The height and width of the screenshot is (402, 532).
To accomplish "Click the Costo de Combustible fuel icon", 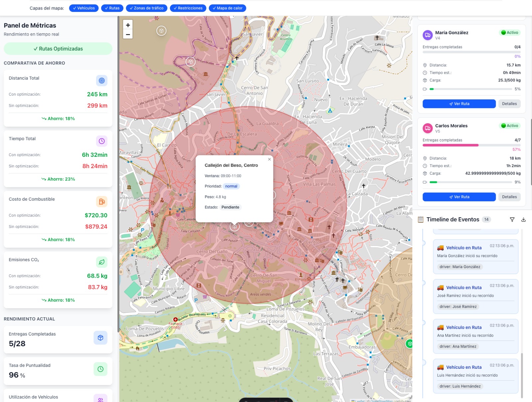I will (x=102, y=201).
